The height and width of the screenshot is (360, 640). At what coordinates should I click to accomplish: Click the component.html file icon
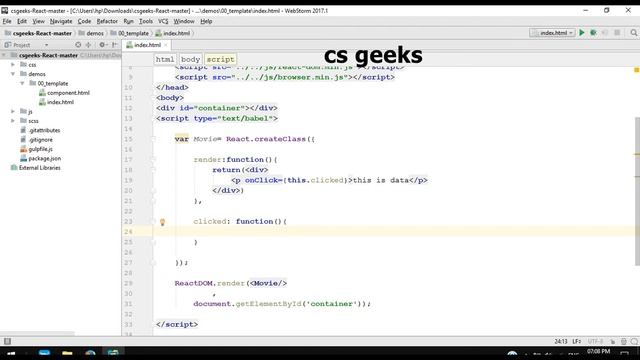[42, 93]
